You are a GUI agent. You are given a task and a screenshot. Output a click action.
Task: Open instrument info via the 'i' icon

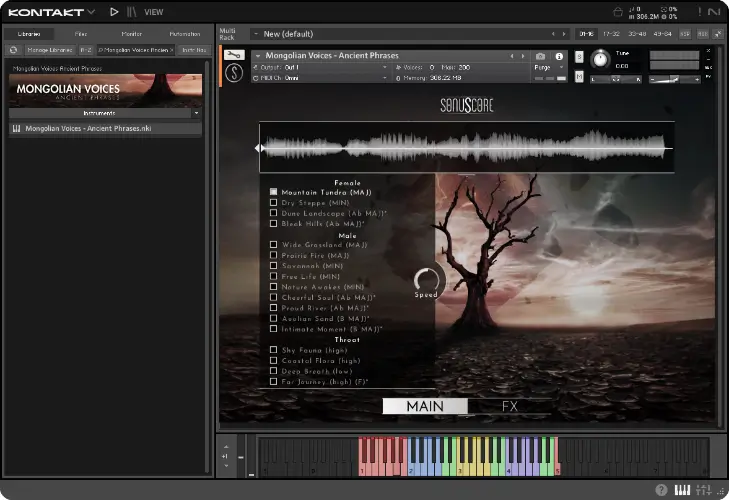pos(559,56)
